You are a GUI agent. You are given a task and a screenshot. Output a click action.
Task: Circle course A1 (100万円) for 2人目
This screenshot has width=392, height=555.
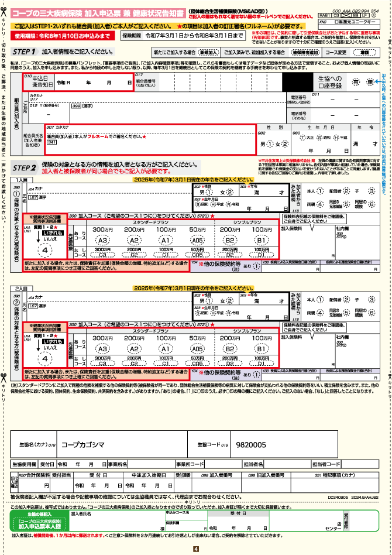pyautogui.click(x=166, y=349)
